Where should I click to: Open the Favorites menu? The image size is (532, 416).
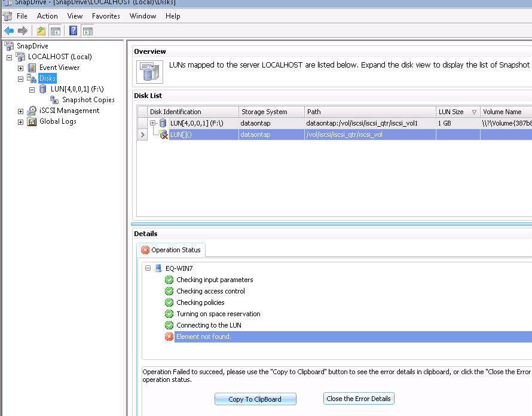(x=106, y=16)
